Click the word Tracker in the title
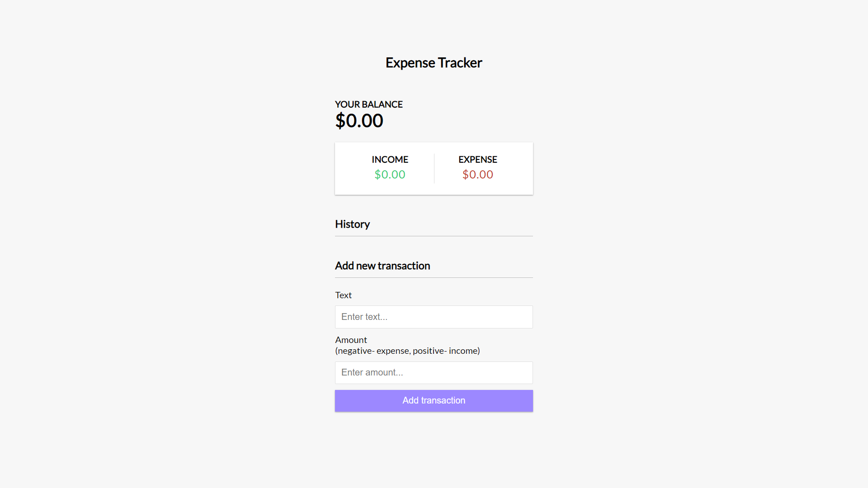Viewport: 868px width, 488px height. tap(460, 63)
